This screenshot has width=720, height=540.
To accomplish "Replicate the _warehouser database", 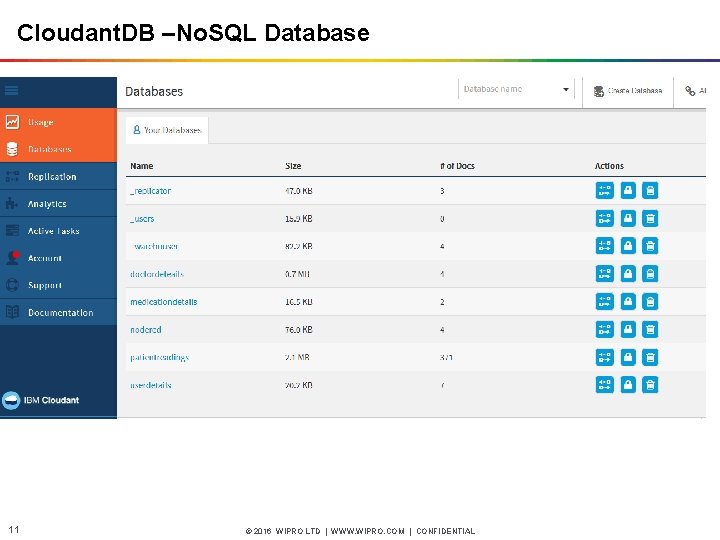I will 604,246.
